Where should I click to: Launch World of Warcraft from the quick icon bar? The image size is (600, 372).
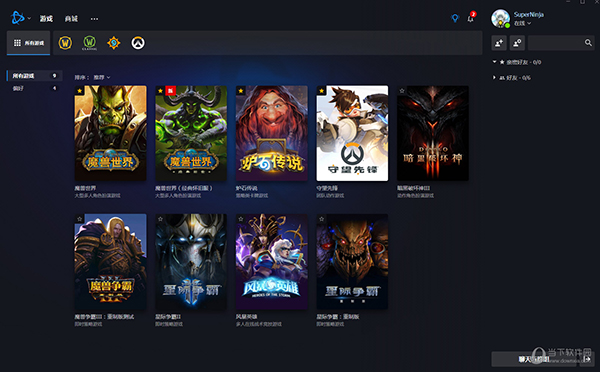point(65,43)
